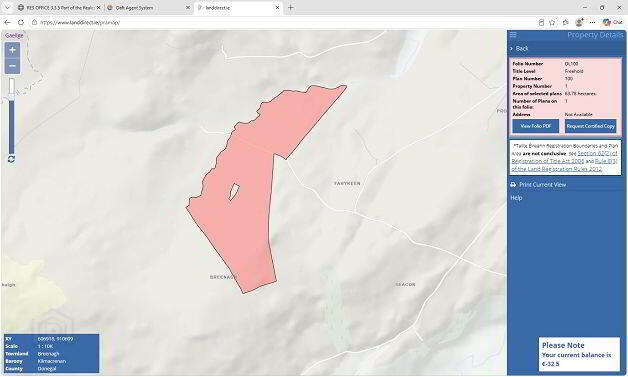Click the Title Level value Freehold
The height and width of the screenshot is (377, 628).
point(574,71)
